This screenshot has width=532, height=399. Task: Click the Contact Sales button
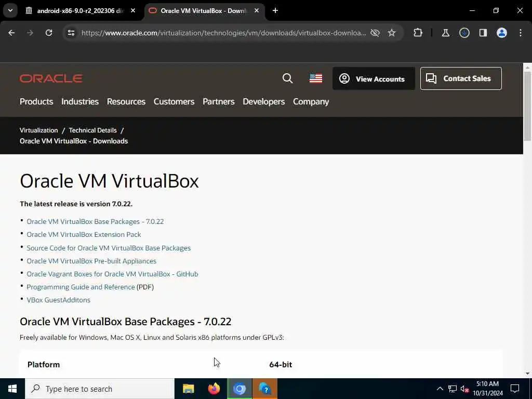(461, 78)
